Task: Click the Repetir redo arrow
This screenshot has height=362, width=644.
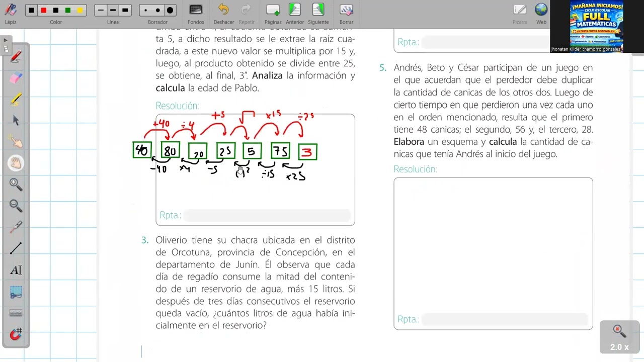Action: tap(247, 14)
